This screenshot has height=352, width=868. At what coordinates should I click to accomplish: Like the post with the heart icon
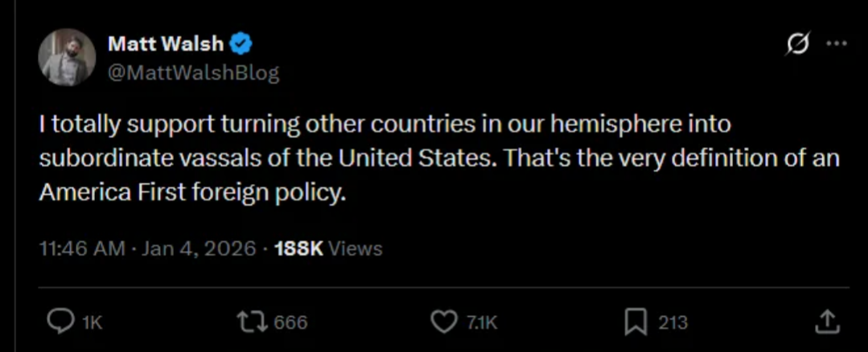tap(444, 322)
